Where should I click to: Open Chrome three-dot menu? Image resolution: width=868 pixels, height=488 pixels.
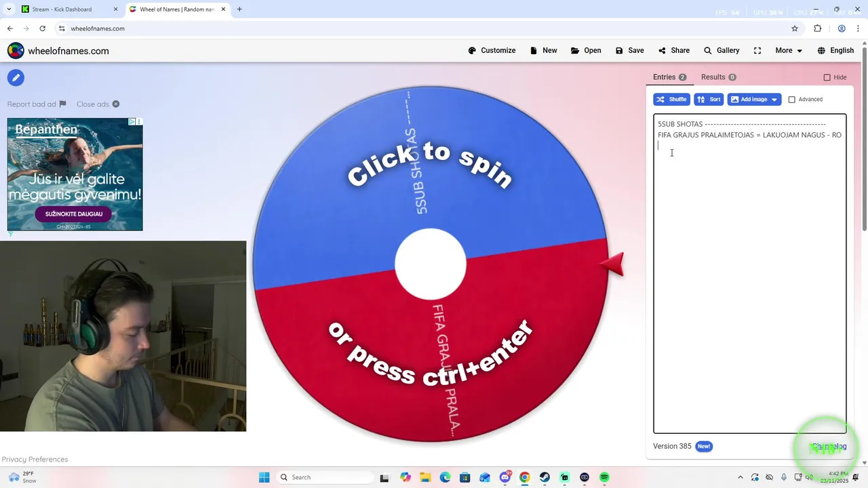click(859, 28)
